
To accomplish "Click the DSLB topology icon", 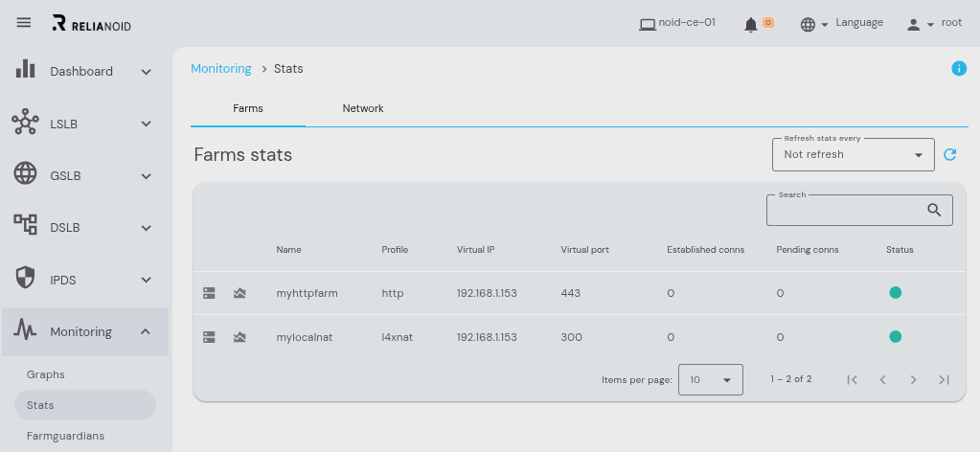I will pos(26,224).
